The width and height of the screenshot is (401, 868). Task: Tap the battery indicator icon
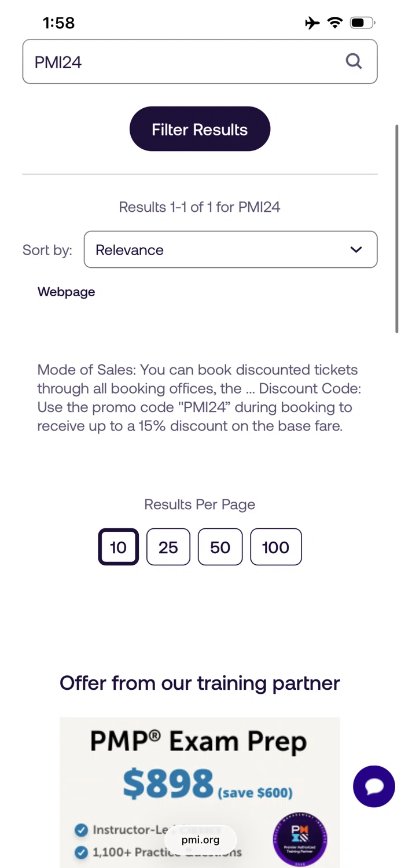pos(362,23)
